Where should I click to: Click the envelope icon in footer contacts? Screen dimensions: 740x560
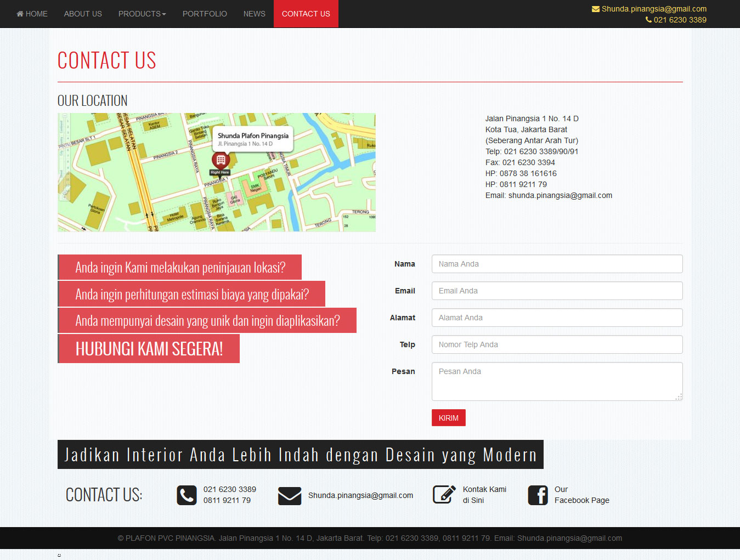coord(289,495)
